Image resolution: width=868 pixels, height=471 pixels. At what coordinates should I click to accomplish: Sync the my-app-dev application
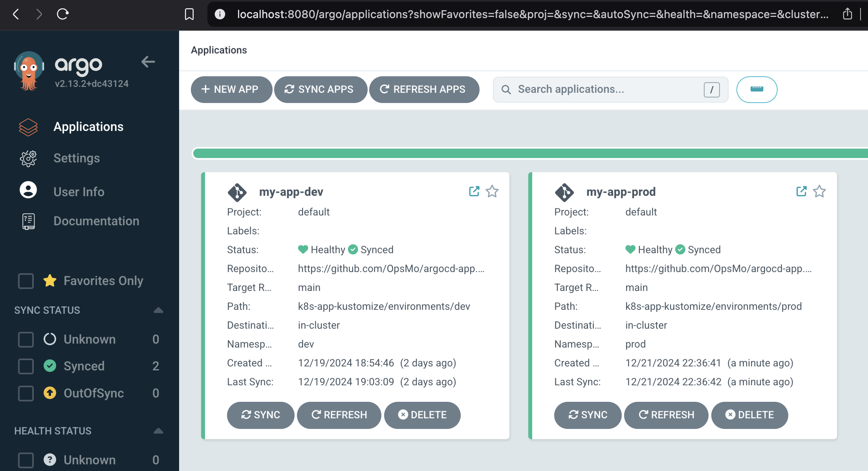pos(260,415)
